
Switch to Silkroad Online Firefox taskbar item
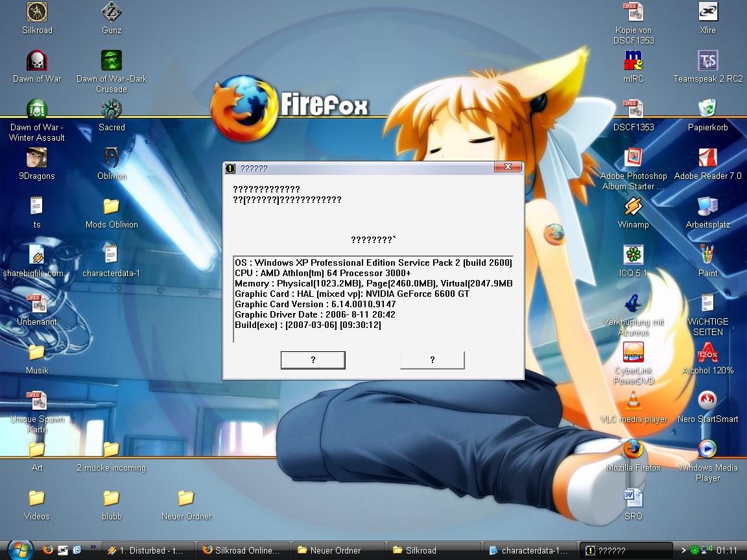coord(241,550)
